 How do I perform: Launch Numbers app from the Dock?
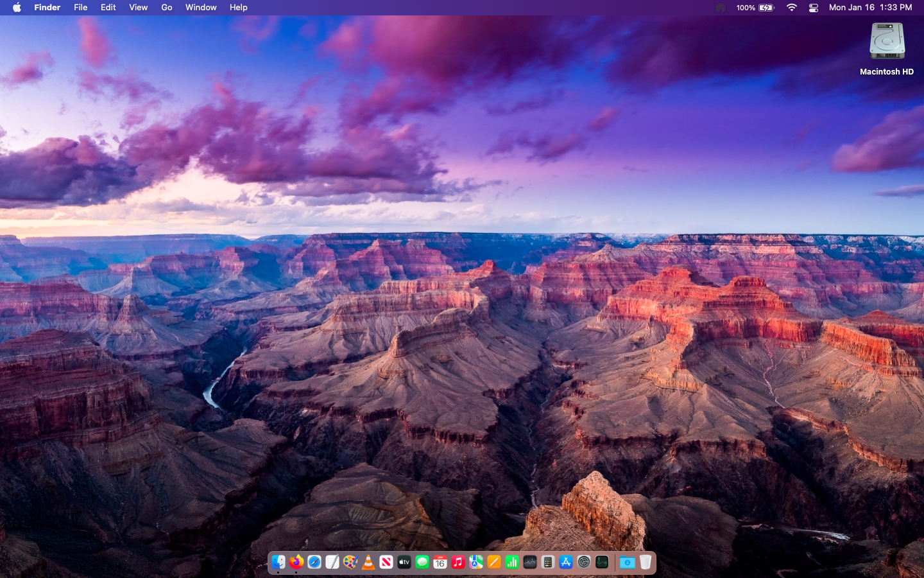[x=511, y=562]
